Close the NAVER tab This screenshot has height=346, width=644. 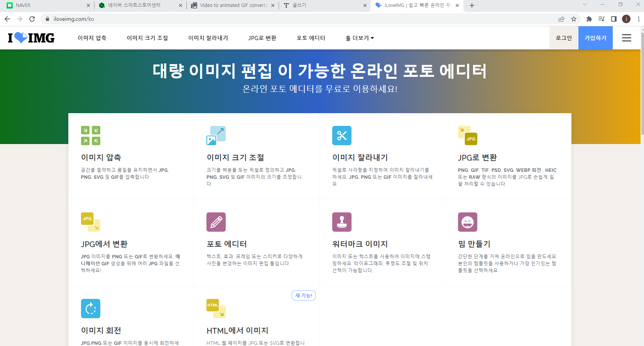(x=88, y=5)
